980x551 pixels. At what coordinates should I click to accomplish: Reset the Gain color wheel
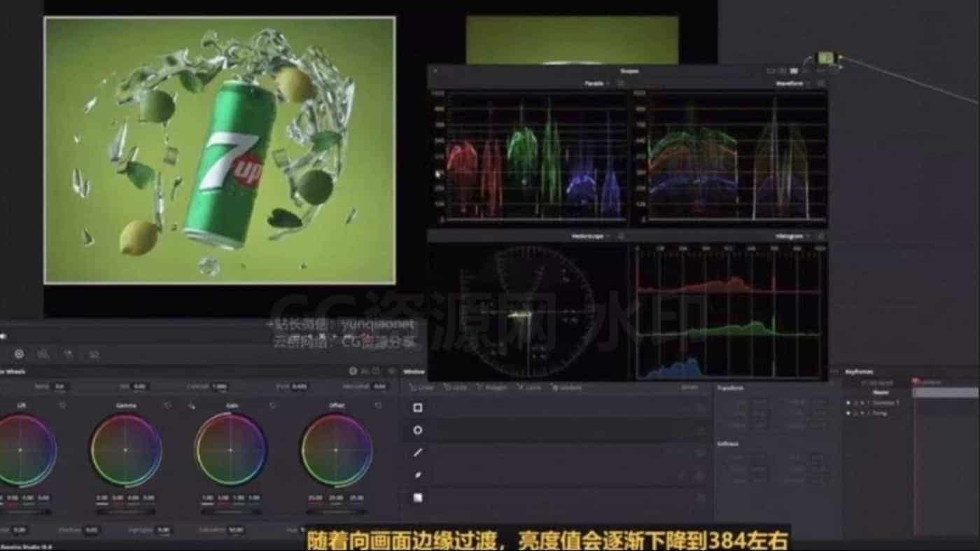coord(272,405)
